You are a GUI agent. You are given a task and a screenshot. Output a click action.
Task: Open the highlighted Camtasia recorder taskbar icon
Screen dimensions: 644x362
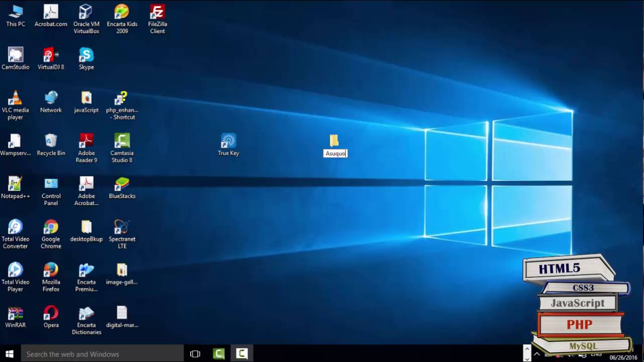click(242, 354)
